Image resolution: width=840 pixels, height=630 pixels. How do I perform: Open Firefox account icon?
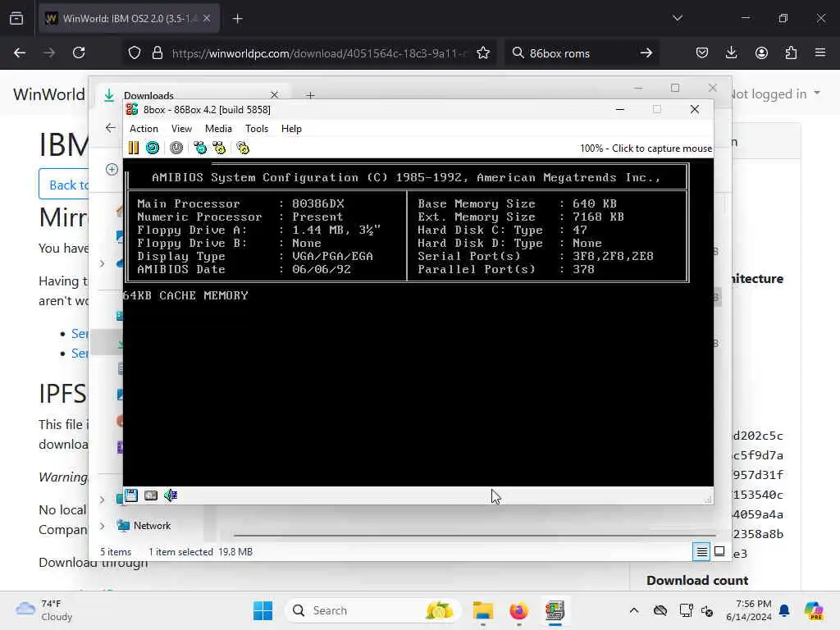click(x=761, y=52)
